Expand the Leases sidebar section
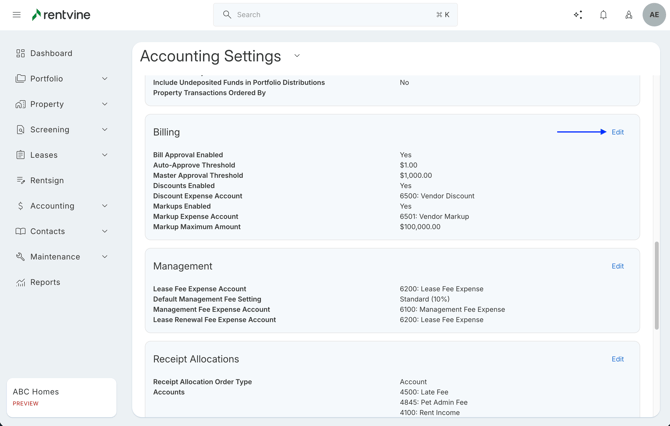The height and width of the screenshot is (426, 670). pos(104,155)
